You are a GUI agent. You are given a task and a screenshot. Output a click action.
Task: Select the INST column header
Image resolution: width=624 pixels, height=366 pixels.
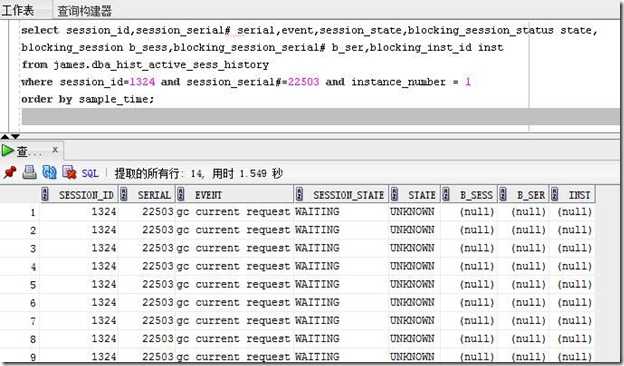coord(573,195)
